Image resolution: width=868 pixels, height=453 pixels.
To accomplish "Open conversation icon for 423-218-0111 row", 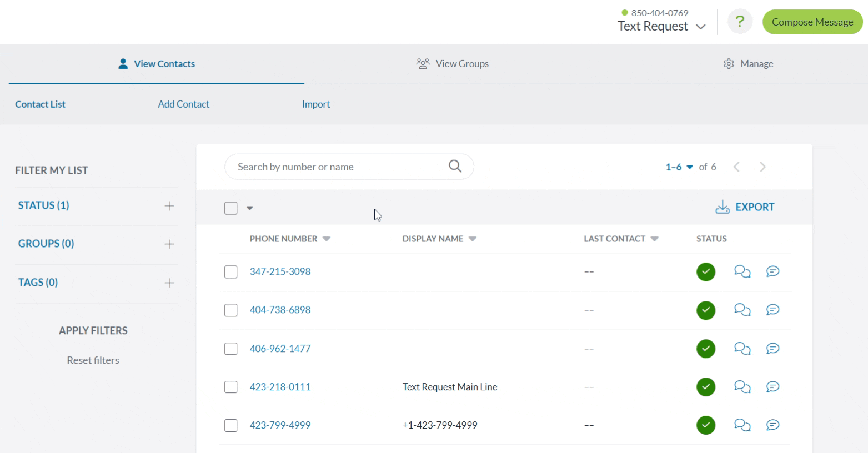I will [742, 387].
